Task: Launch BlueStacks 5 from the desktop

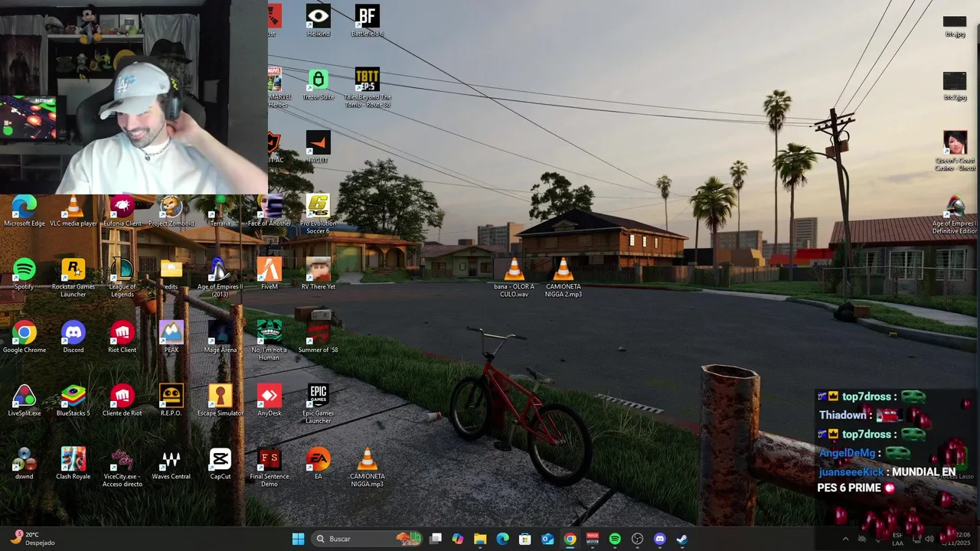Action: tap(73, 400)
